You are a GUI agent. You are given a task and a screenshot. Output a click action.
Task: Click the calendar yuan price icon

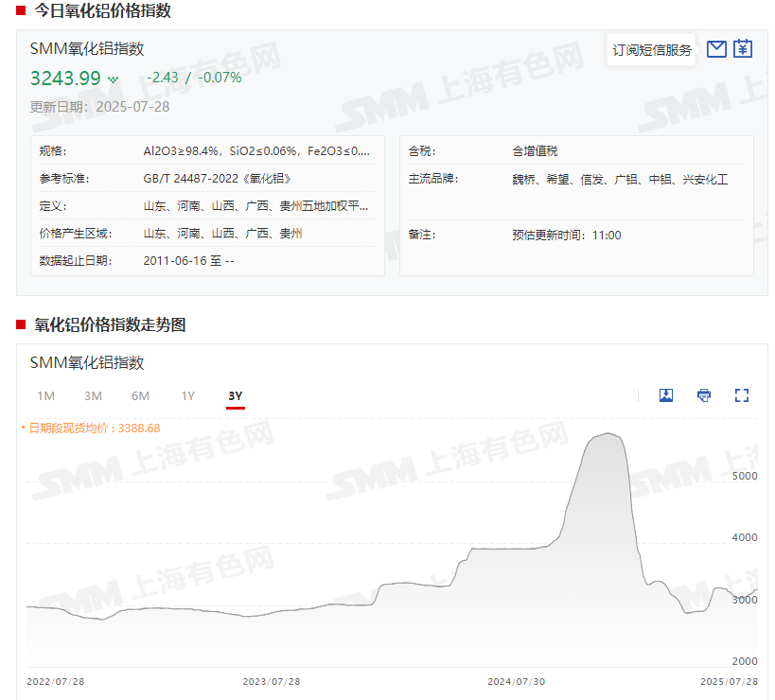[743, 49]
